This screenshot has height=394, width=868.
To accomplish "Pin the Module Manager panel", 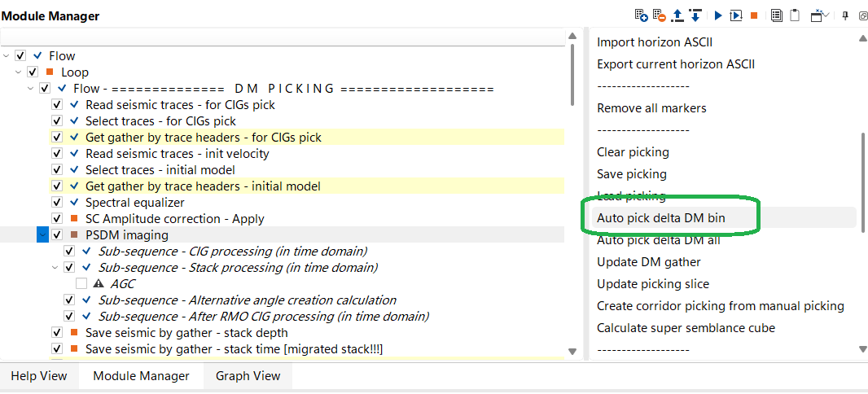I will click(845, 15).
